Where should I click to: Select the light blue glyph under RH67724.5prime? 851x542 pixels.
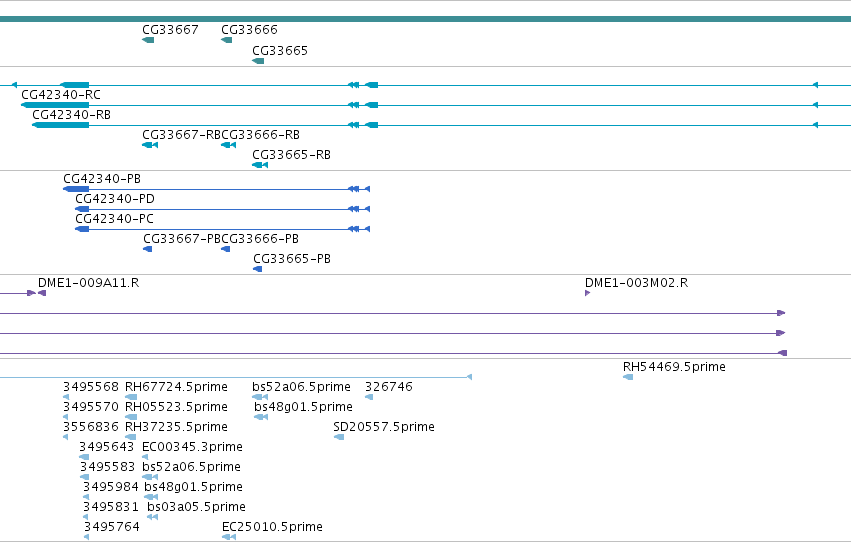coord(131,397)
